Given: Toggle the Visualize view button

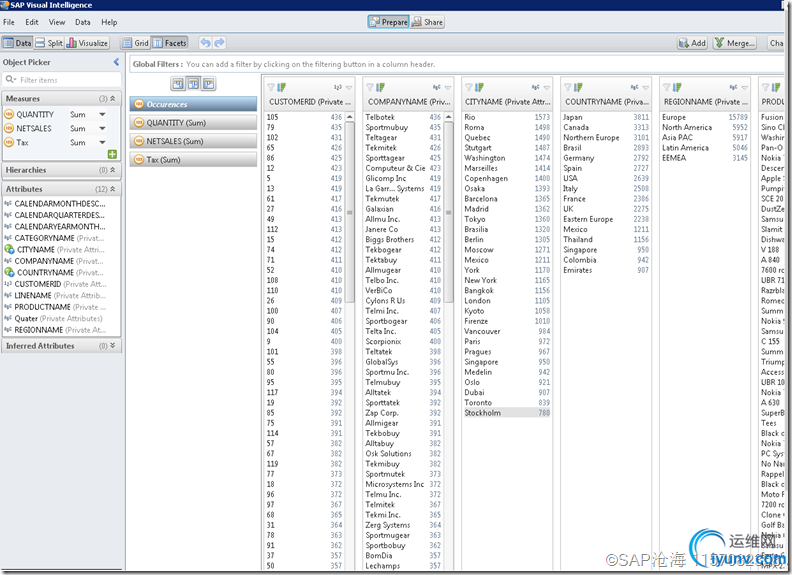Looking at the screenshot, I should click(87, 43).
